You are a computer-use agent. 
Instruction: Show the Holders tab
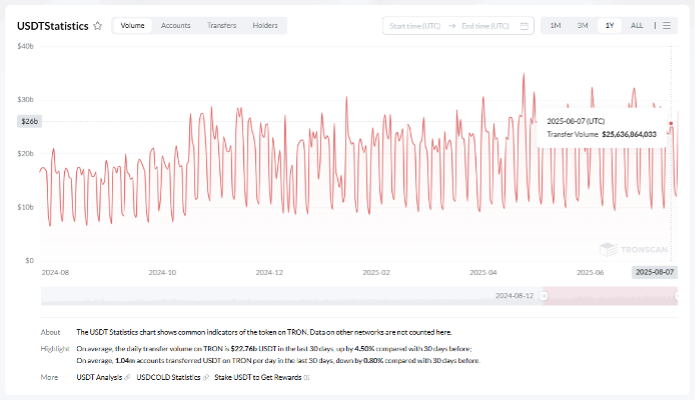pos(265,26)
